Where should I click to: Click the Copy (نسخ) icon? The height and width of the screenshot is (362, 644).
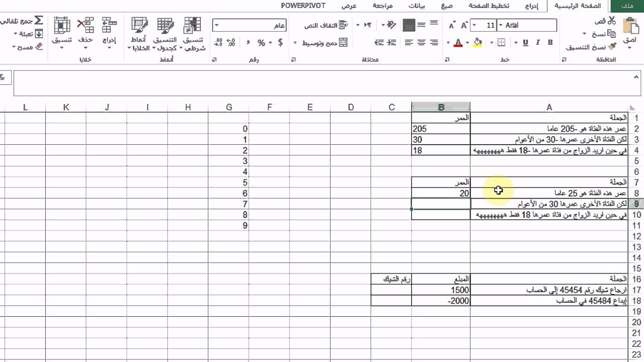(612, 34)
